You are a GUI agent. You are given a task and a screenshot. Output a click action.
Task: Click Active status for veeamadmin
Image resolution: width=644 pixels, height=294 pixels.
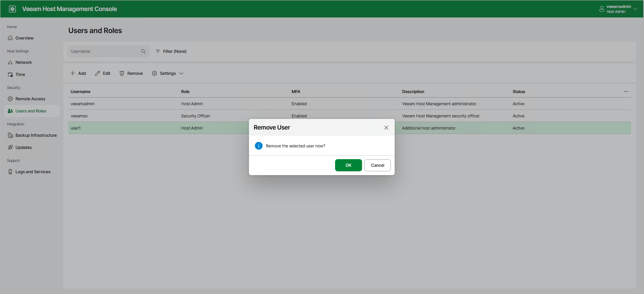pyautogui.click(x=518, y=104)
